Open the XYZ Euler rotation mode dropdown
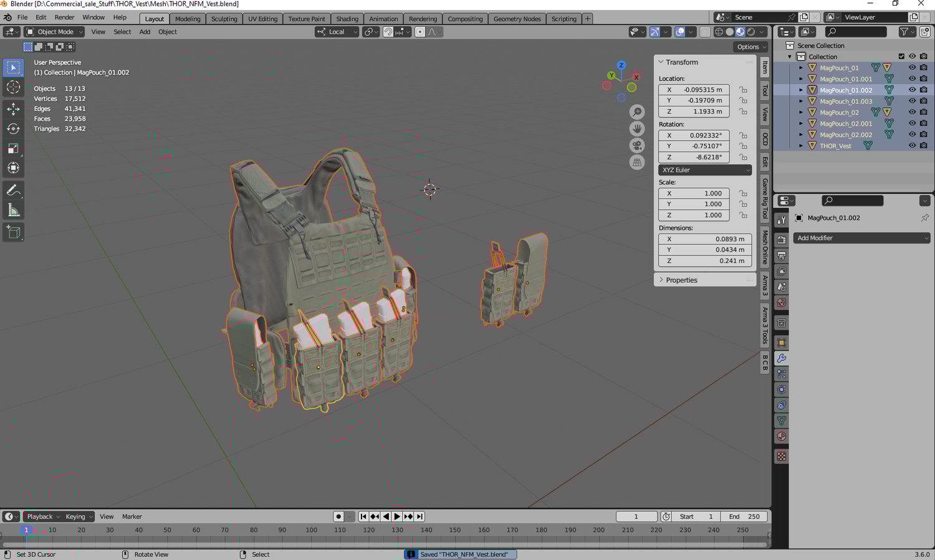Screen dimensions: 935x560 click(x=705, y=169)
